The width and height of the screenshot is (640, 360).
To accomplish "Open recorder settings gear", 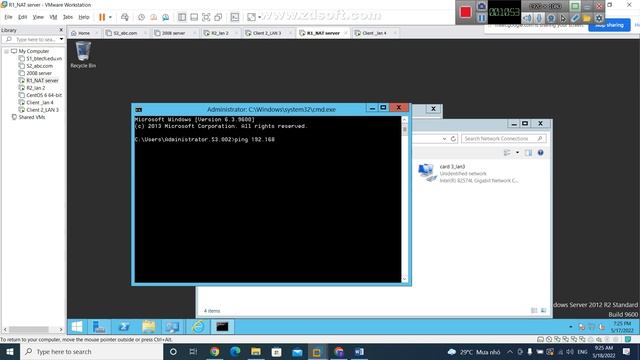I will (599, 18).
